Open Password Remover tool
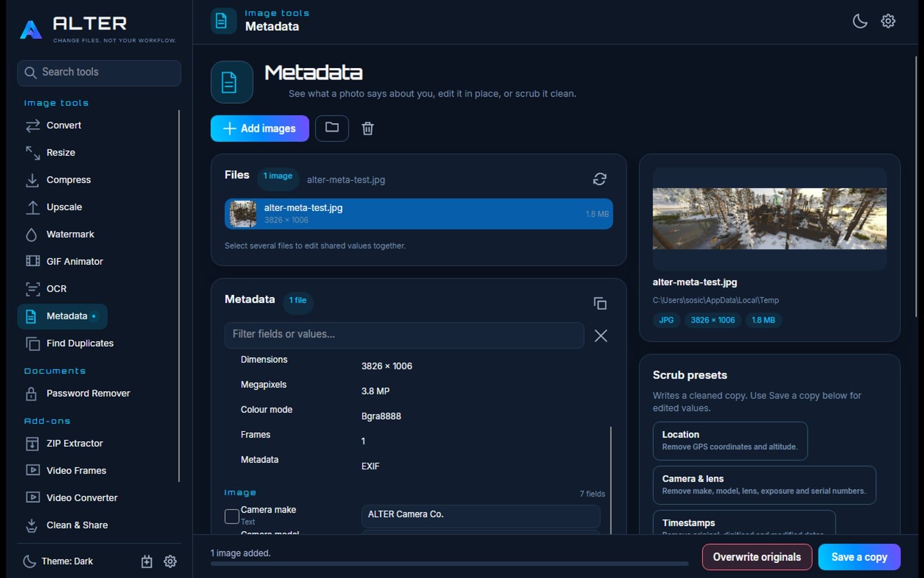This screenshot has width=924, height=578. tap(77, 394)
